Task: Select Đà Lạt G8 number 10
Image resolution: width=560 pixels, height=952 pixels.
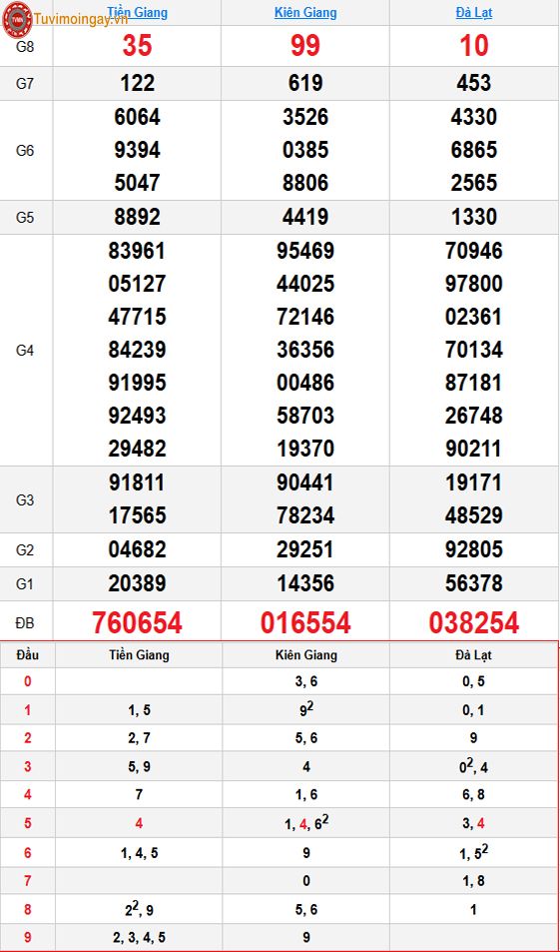Action: (x=474, y=46)
